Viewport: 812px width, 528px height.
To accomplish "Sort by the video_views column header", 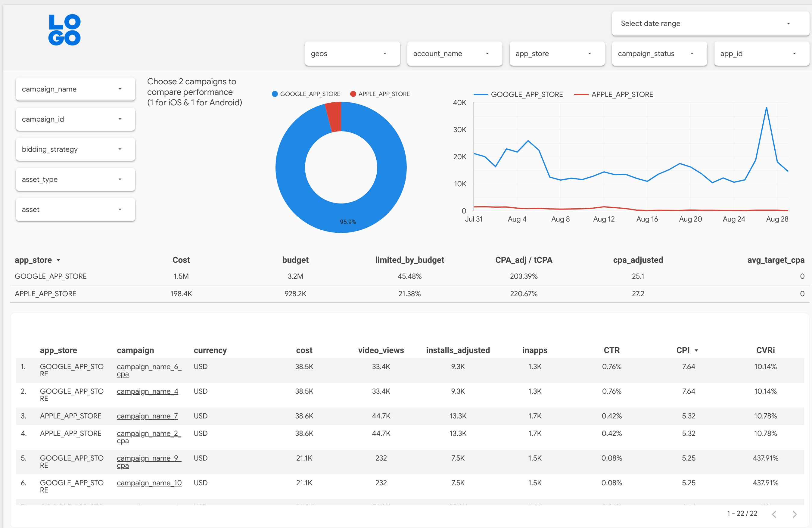I will [381, 350].
